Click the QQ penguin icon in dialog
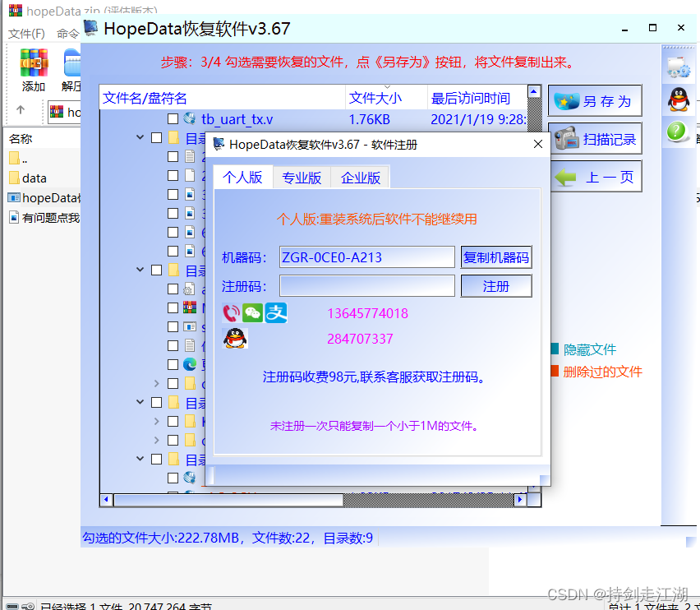The height and width of the screenshot is (610, 700). tap(235, 339)
